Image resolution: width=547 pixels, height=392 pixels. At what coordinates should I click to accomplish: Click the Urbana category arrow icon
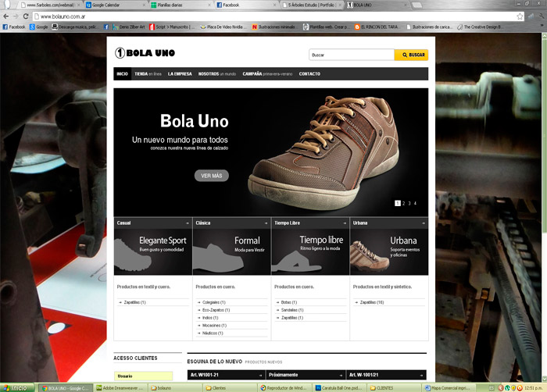pyautogui.click(x=424, y=223)
